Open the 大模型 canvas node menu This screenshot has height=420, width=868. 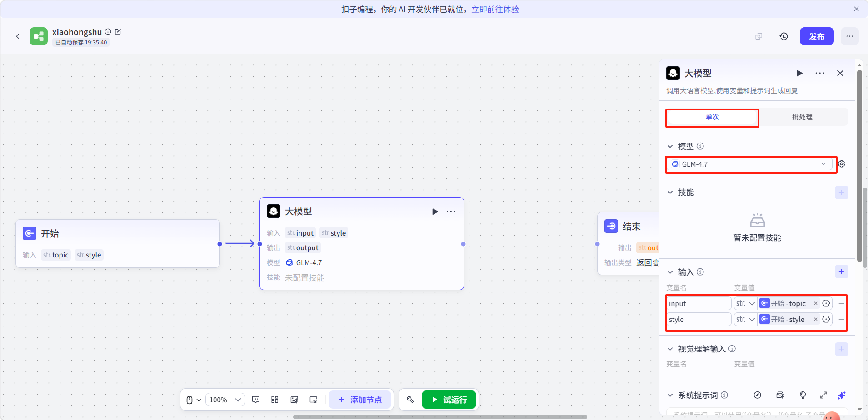[451, 212]
